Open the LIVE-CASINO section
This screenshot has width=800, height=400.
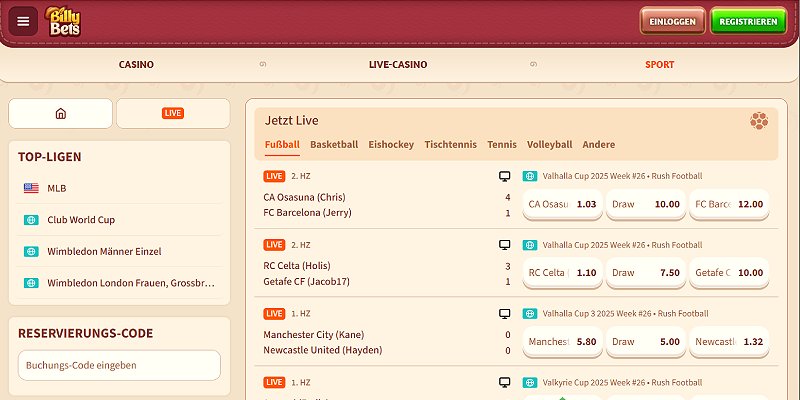(x=398, y=65)
